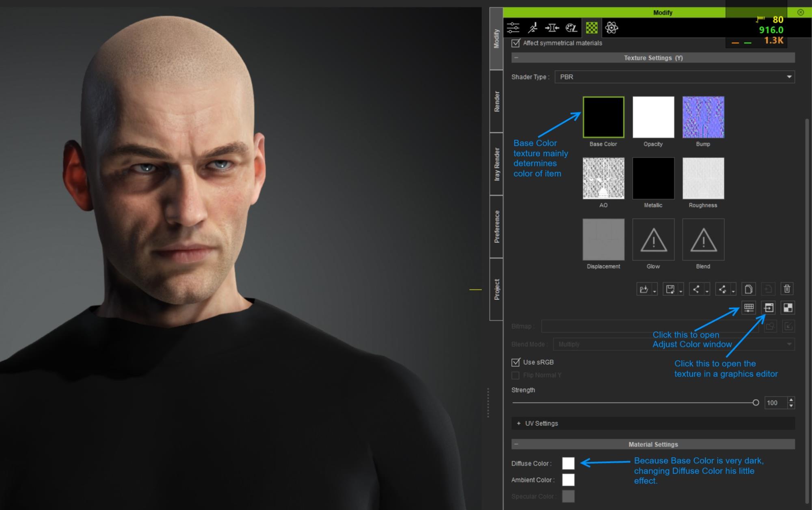The height and width of the screenshot is (510, 812).
Task: Click the 'Shader Type :' label
Action: [x=530, y=77]
